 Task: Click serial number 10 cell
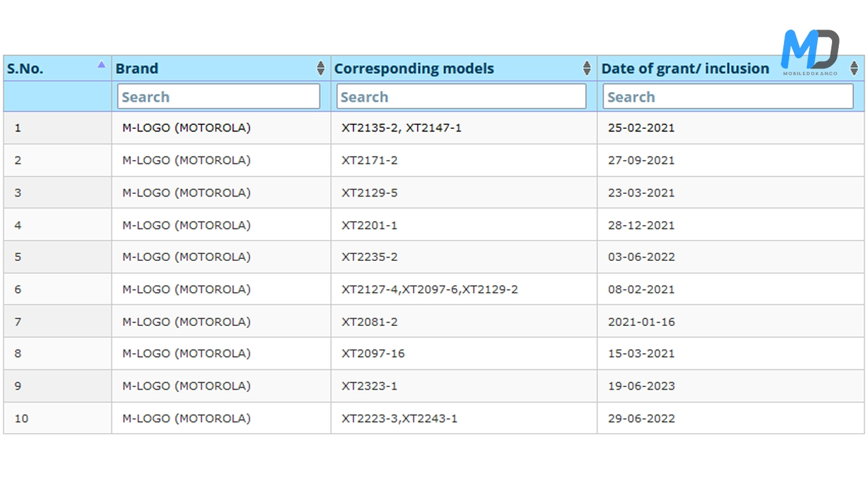pyautogui.click(x=22, y=418)
